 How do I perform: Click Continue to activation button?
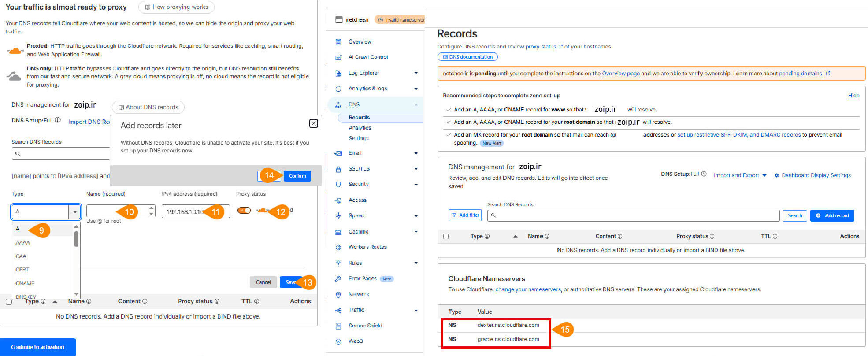pos(37,347)
